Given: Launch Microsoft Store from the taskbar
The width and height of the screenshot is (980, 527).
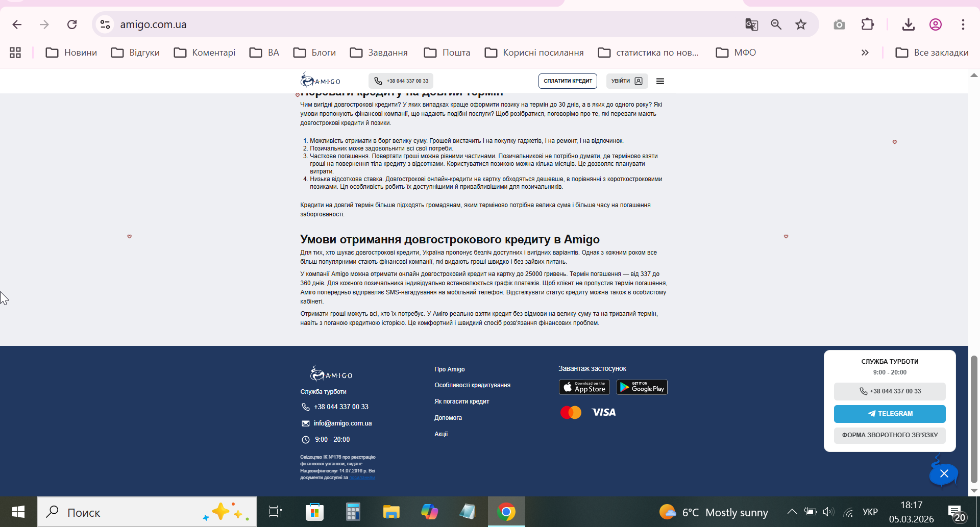Looking at the screenshot, I should pos(314,512).
